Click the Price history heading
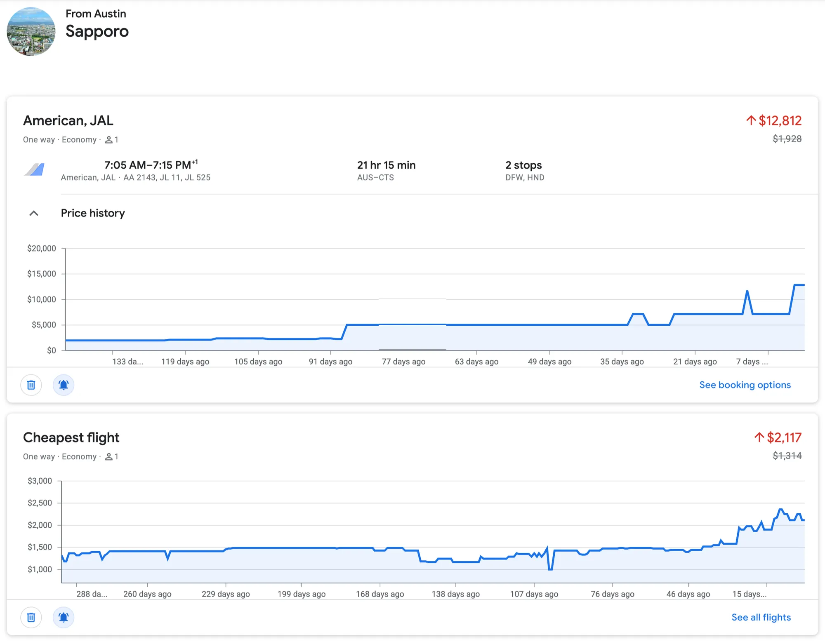The image size is (825, 644). (x=93, y=213)
